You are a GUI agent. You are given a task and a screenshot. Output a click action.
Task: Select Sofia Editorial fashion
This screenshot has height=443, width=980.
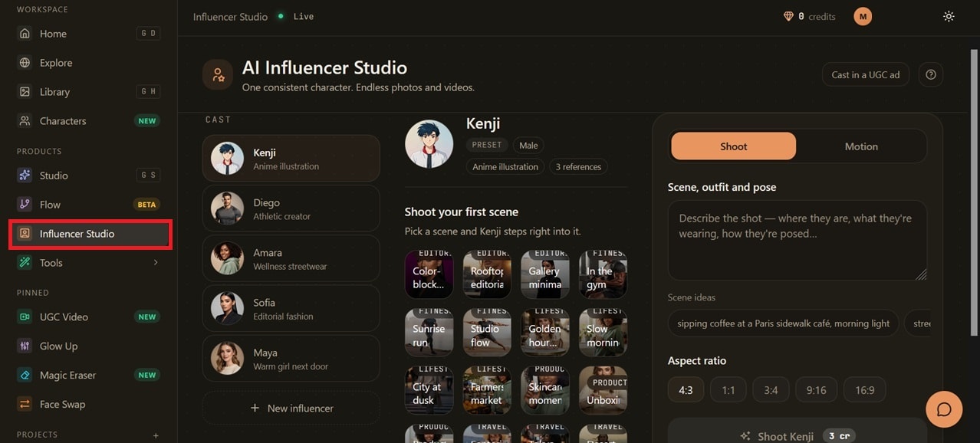(x=291, y=308)
